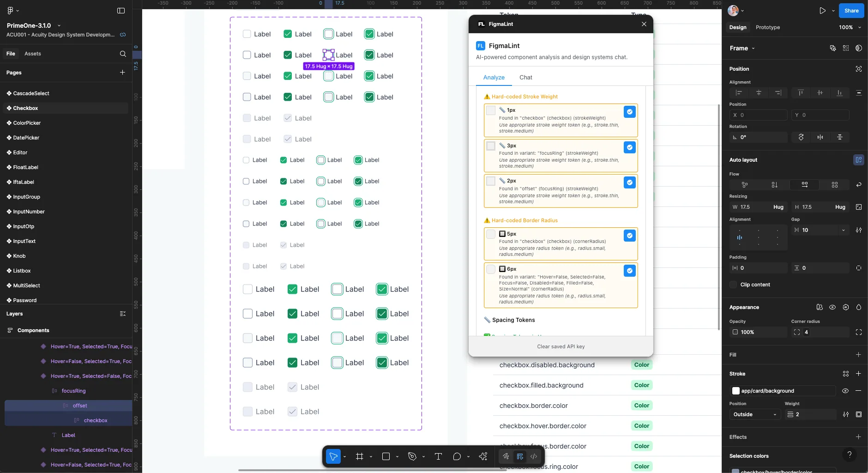The width and height of the screenshot is (868, 473).
Task: Add a new page with plus icon
Action: [122, 73]
